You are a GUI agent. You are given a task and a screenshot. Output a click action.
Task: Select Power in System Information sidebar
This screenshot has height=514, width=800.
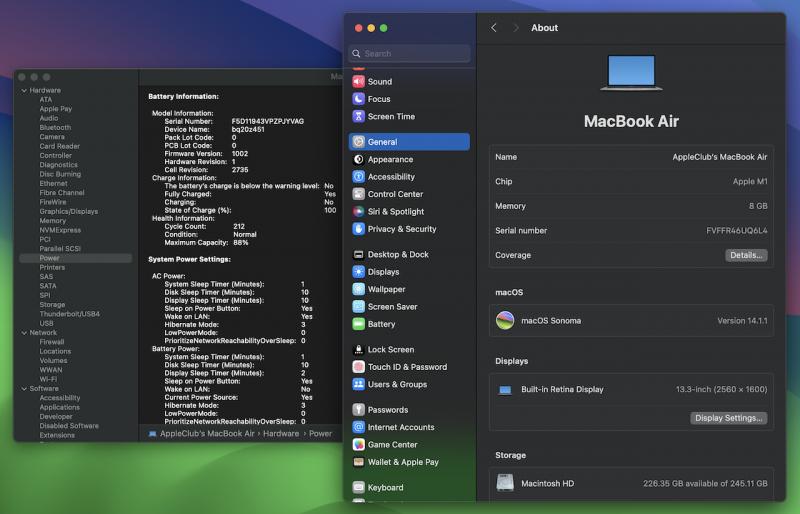(76, 258)
